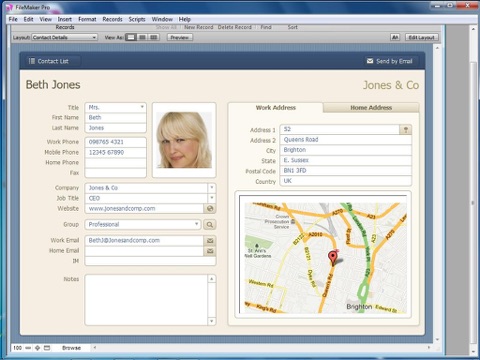This screenshot has width=480, height=360.
Task: Switch to Form view icon
Action: pyautogui.click(x=131, y=37)
